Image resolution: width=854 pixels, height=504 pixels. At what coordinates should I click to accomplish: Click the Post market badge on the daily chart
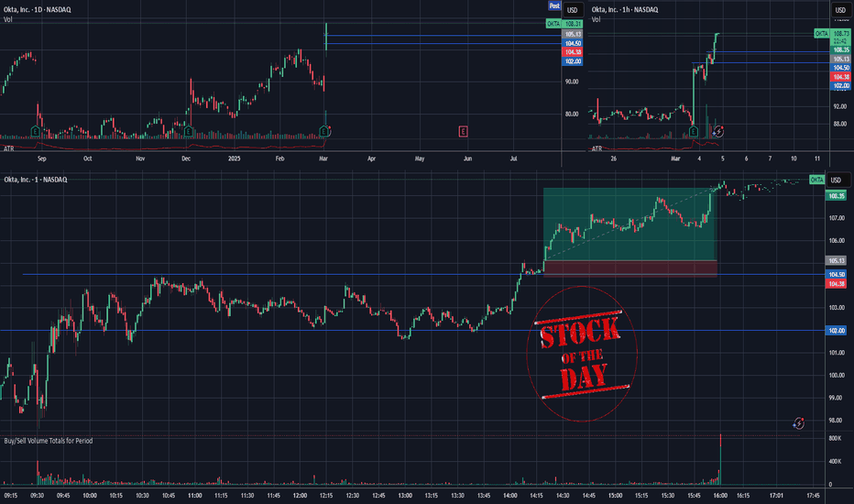pyautogui.click(x=554, y=6)
